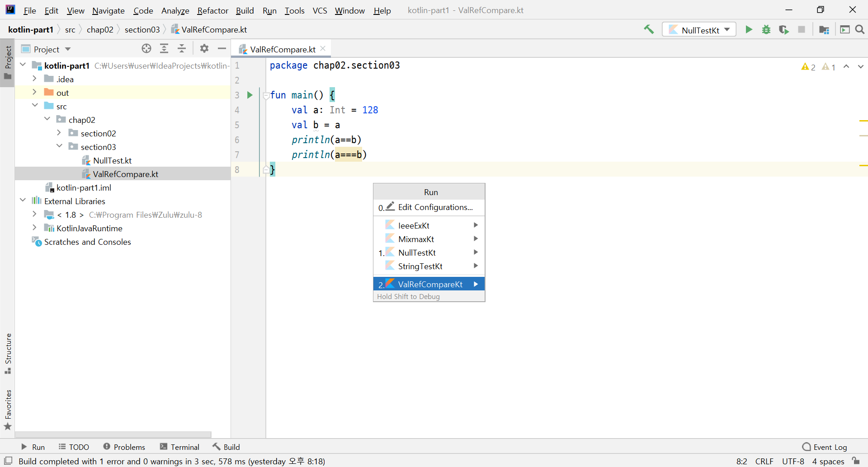Expand the KotlinJavaRuntime library
This screenshot has height=467, width=868.
35,228
